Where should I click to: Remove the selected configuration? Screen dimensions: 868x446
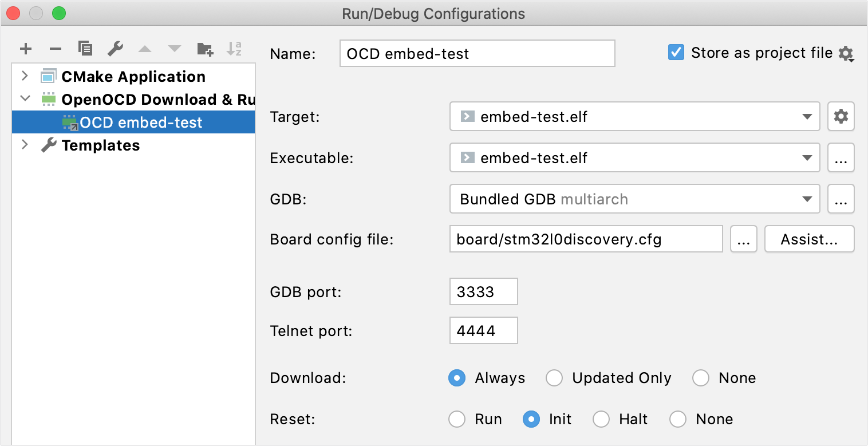click(x=55, y=49)
